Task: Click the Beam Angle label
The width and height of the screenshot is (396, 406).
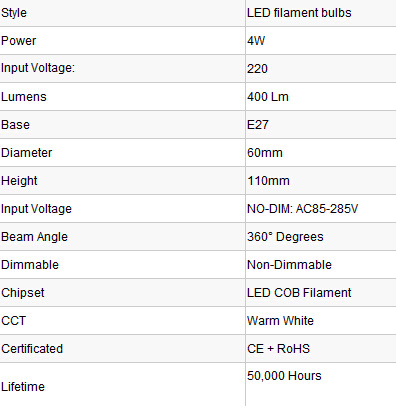Action: pos(34,237)
